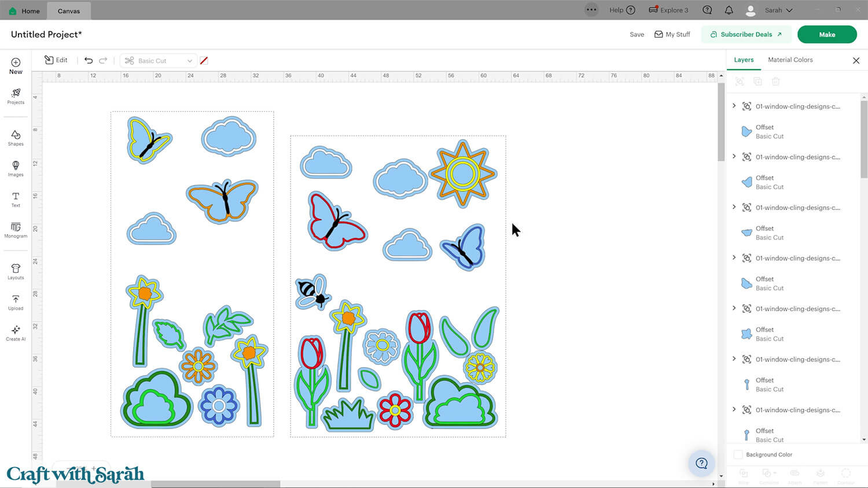The height and width of the screenshot is (488, 868).
Task: Open the Monogram maker
Action: point(16,230)
